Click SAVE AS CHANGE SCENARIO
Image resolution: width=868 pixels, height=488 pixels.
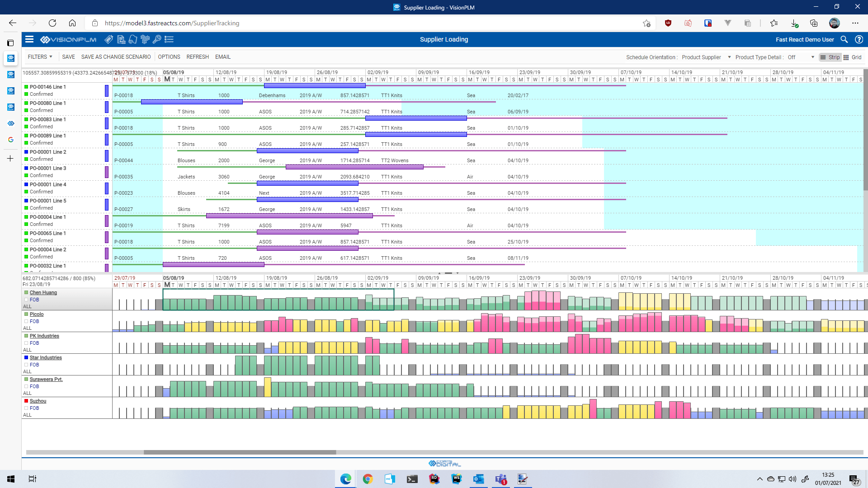coord(116,57)
